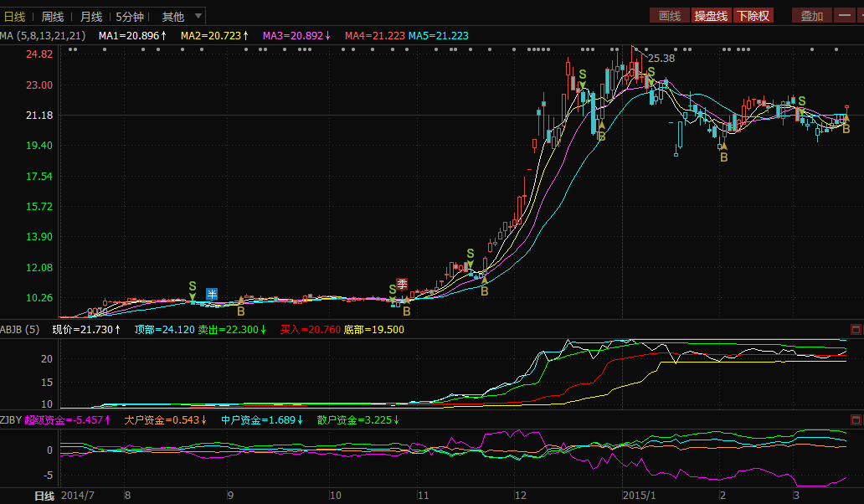Click the 2015/1 date axis label
The height and width of the screenshot is (504, 864).
pyautogui.click(x=639, y=495)
